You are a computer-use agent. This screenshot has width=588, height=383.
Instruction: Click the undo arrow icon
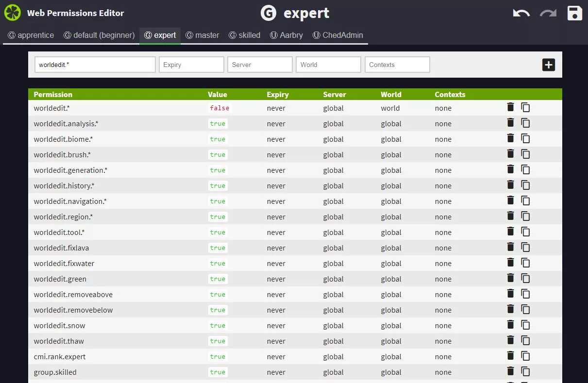(x=521, y=13)
